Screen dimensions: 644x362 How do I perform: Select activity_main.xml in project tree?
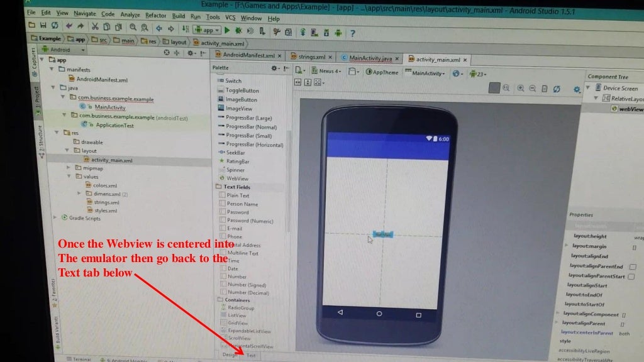tap(111, 160)
